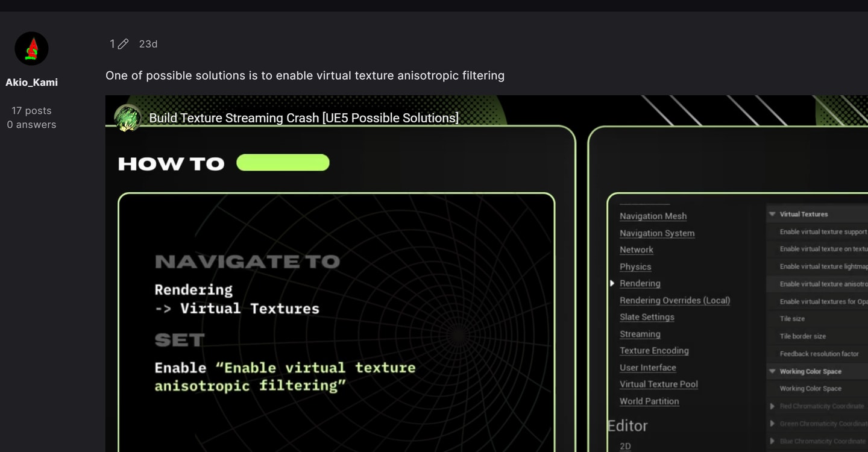Click Streaming in the settings list

pyautogui.click(x=640, y=334)
